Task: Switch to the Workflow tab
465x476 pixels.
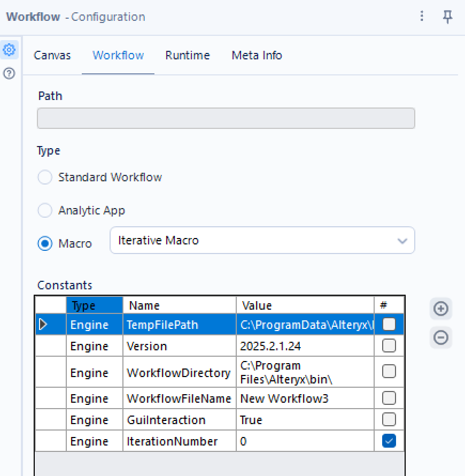Action: (x=118, y=55)
